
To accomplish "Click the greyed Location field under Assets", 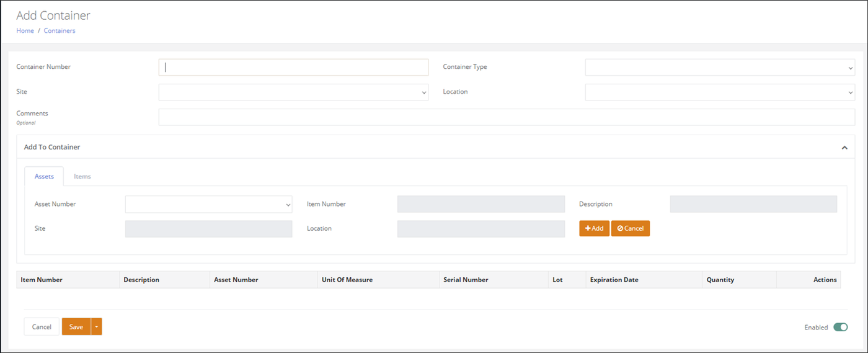I will pos(481,229).
